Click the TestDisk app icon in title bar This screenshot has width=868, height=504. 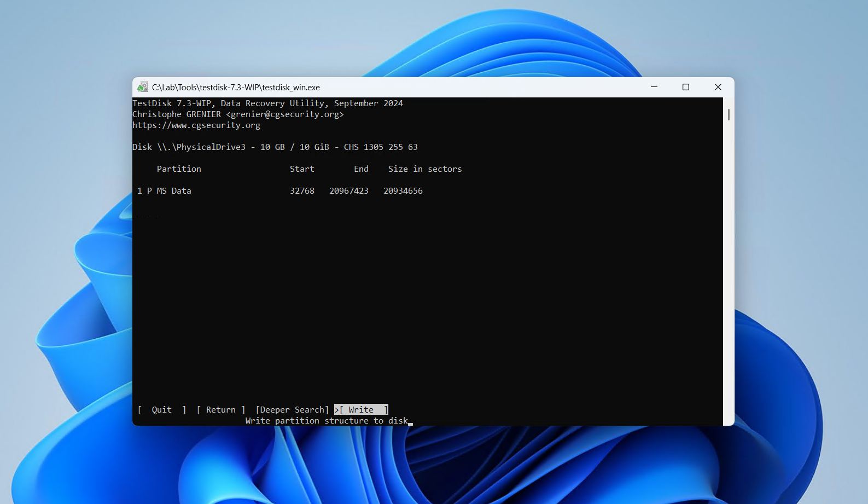143,87
